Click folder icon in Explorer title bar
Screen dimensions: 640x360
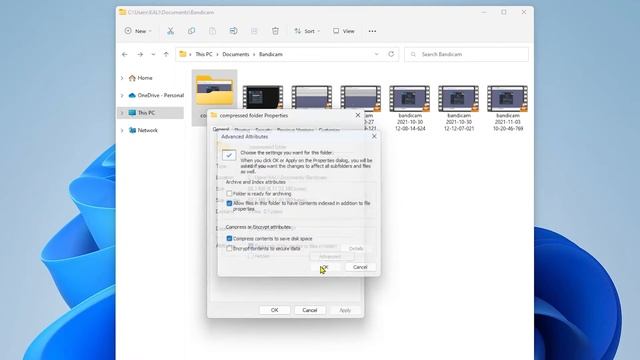pos(122,12)
